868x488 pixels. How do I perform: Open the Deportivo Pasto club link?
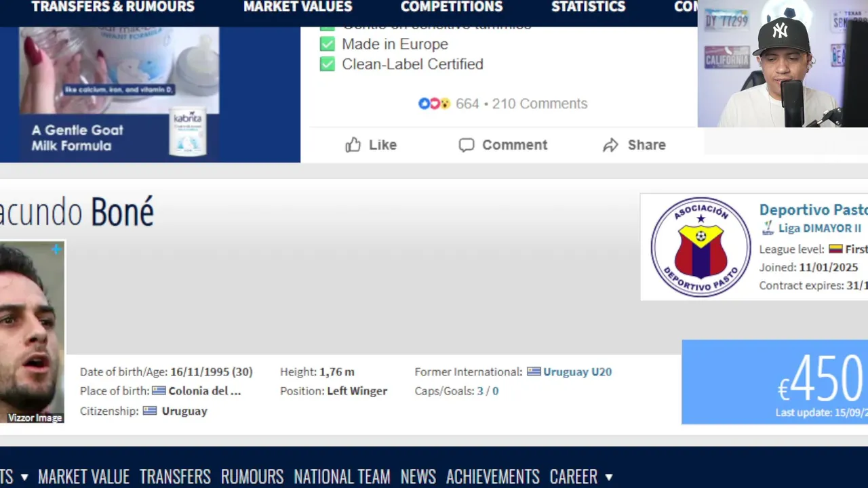pos(813,209)
